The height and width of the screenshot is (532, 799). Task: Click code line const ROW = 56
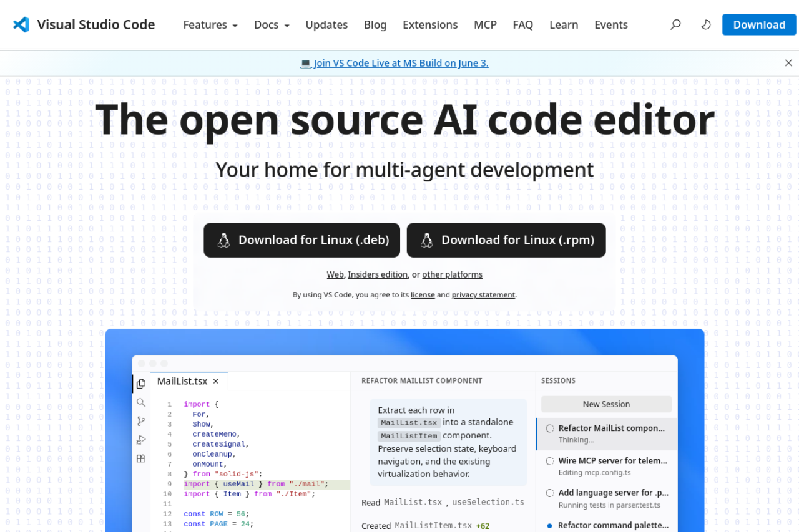(x=217, y=514)
